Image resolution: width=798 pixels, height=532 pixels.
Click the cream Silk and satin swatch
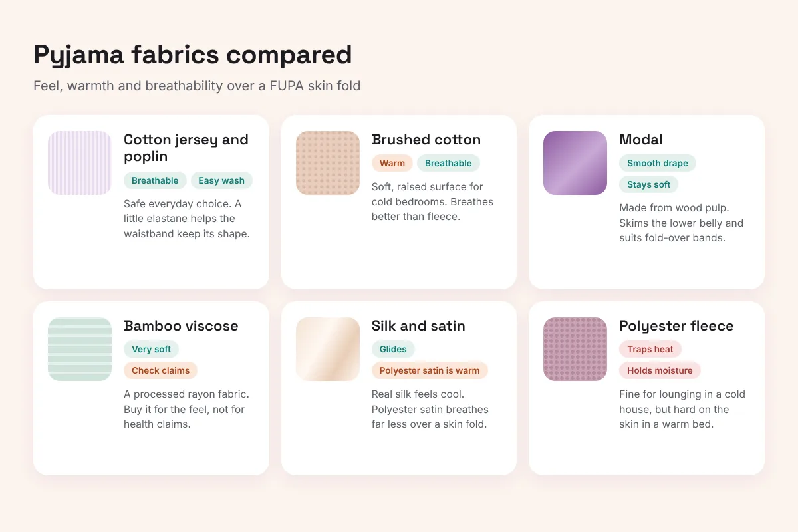coord(328,349)
